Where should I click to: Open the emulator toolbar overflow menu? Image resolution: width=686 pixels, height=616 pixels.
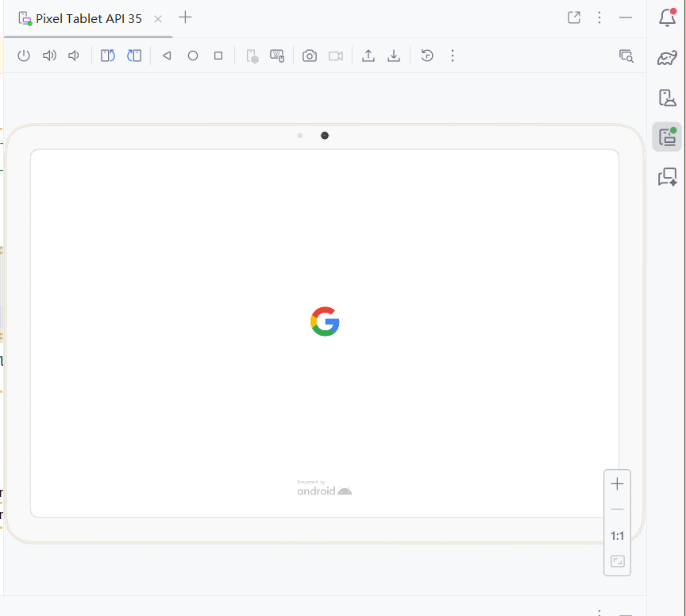click(x=453, y=56)
